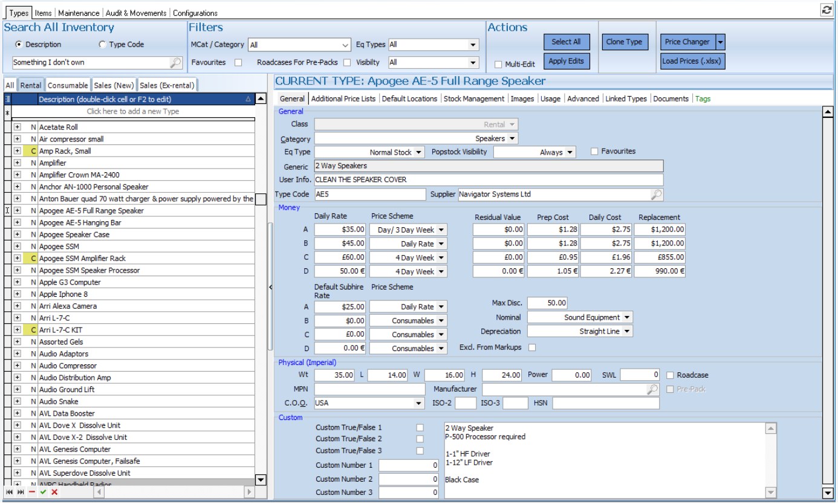Click the Manufacturer lookup magnifier icon
The image size is (838, 504).
(652, 389)
